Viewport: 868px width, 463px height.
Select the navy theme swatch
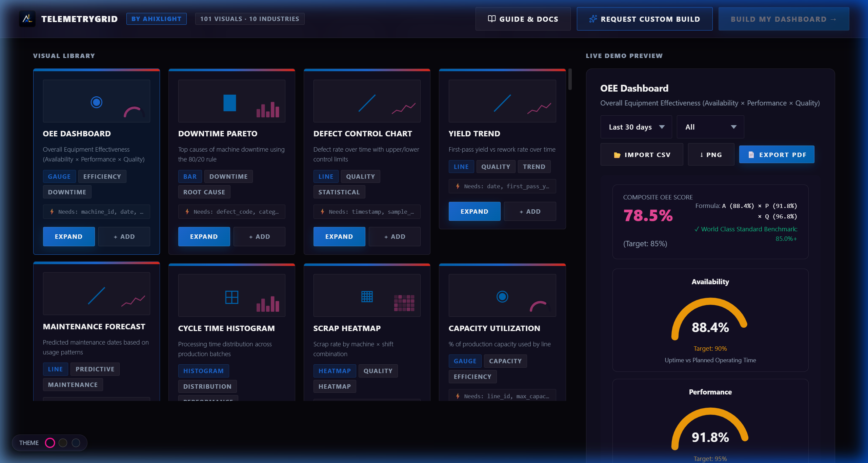(76, 443)
